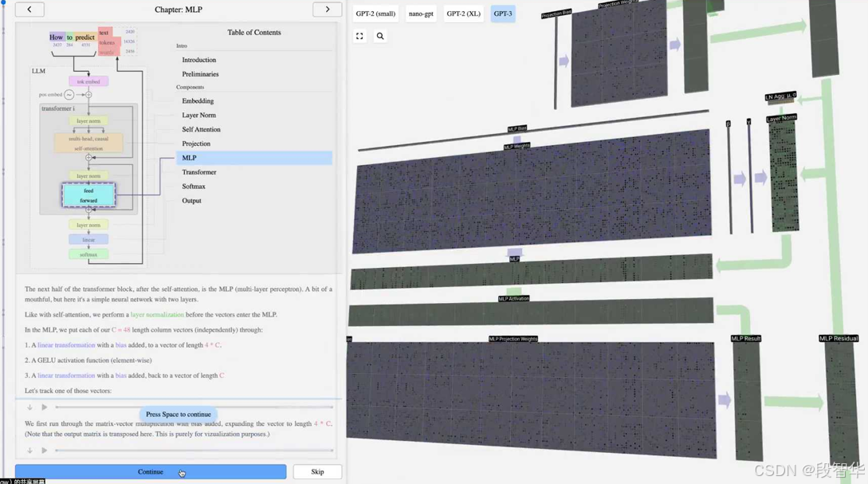
Task: Click 'MLP Activation' label
Action: click(514, 299)
